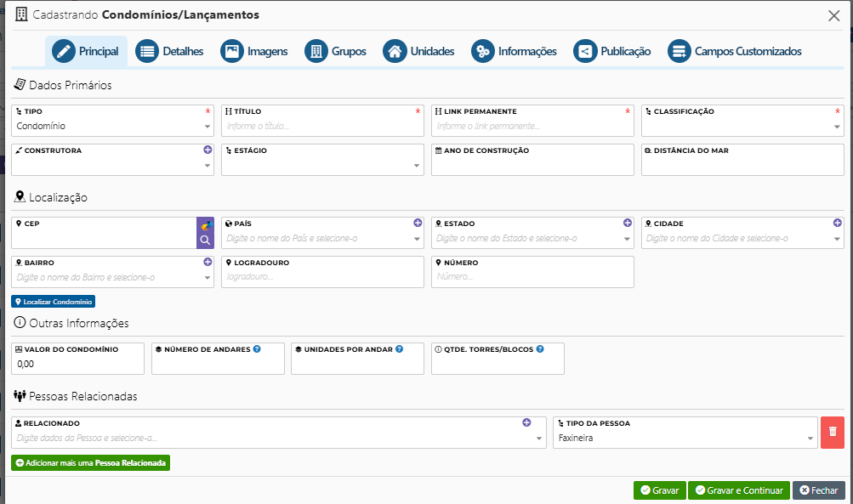This screenshot has width=853, height=504.
Task: Click Adicionar mais uma Pessoa Relacionada
Action: [x=90, y=463]
